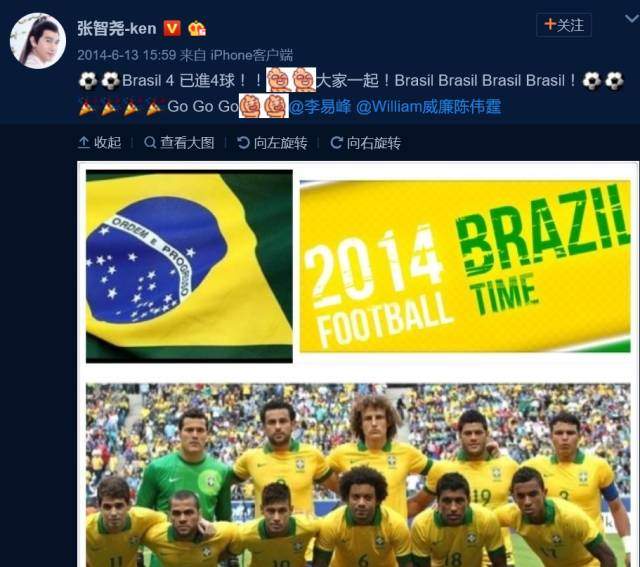
Task: Click the clockwise rotate icon
Action: pos(336,142)
